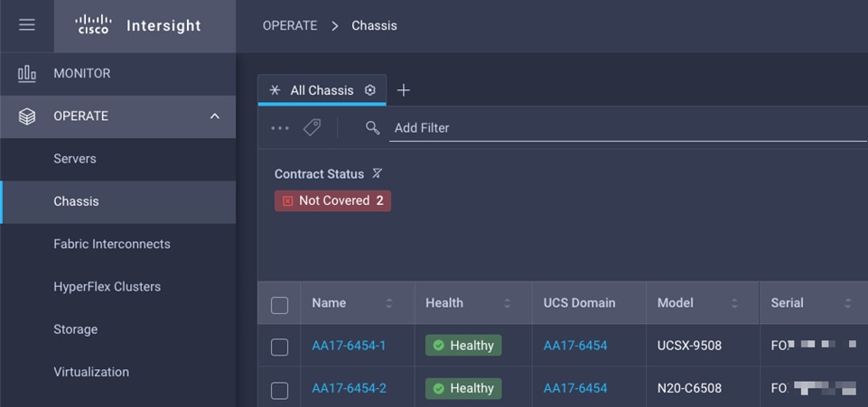Click the Chassis breadcrumb text
Screen dimensions: 868x407
pos(374,26)
